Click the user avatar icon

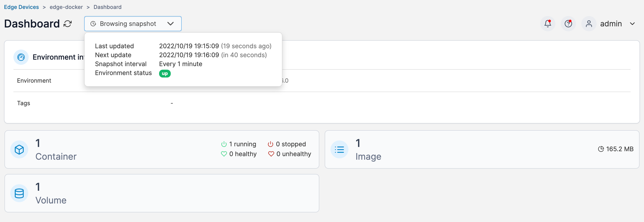coord(589,24)
